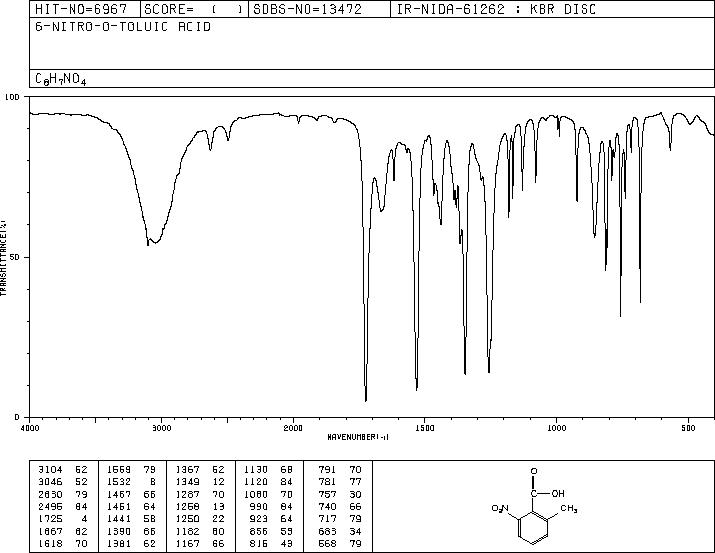
Task: Click the peak table row 1287 70
Action: click(200, 494)
